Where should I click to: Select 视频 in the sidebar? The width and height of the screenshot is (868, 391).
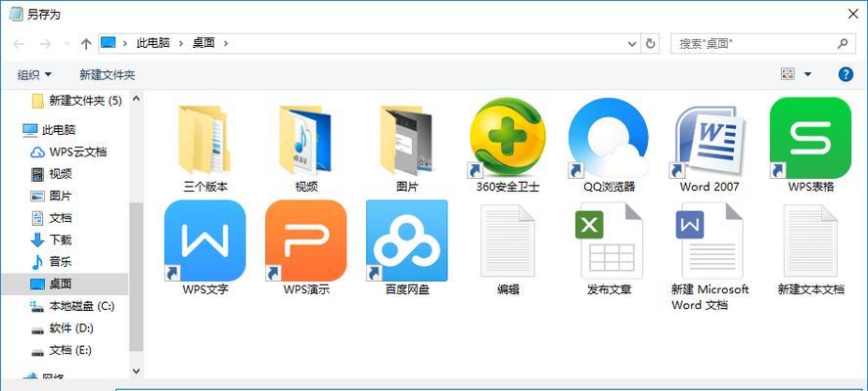click(52, 174)
